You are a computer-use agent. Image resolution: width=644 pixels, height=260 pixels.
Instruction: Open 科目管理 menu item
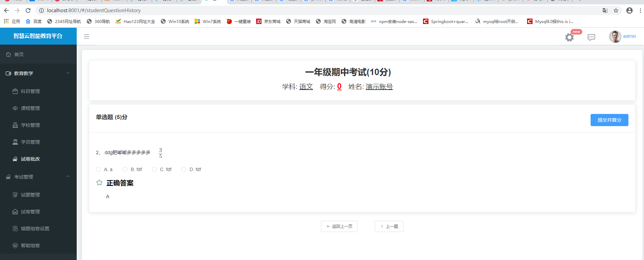pyautogui.click(x=38, y=91)
